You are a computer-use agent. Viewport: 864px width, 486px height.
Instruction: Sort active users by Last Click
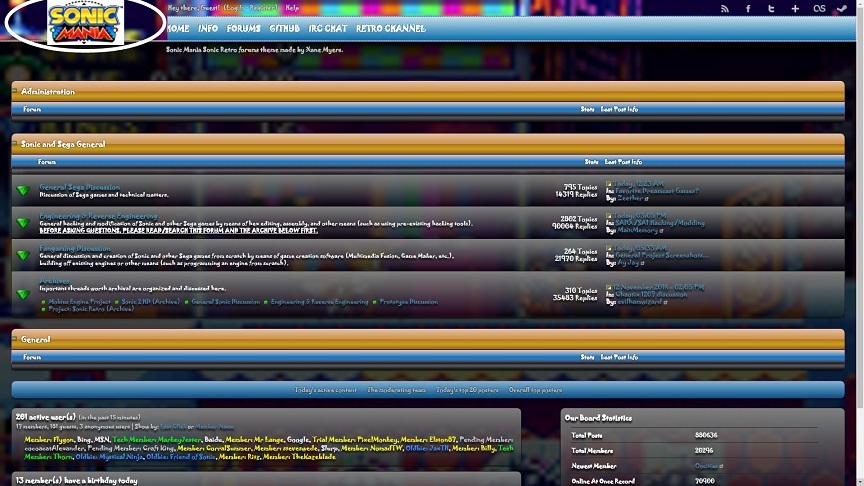(173, 427)
